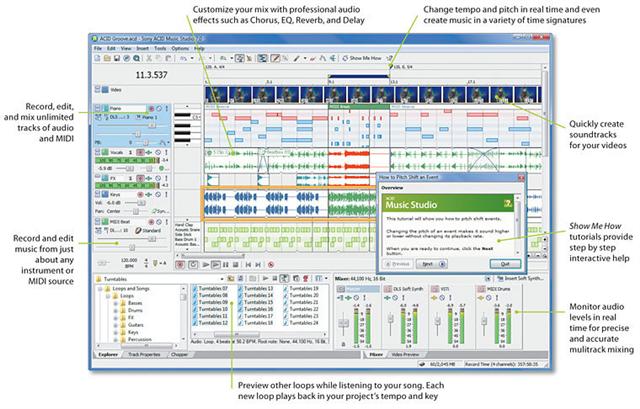Select the Turntables 24 loop file
640x409 pixels.
click(x=301, y=323)
